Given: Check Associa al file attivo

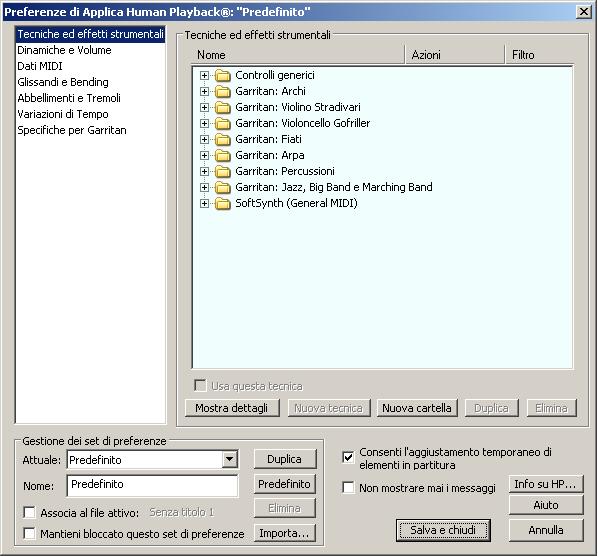Looking at the screenshot, I should tap(29, 513).
